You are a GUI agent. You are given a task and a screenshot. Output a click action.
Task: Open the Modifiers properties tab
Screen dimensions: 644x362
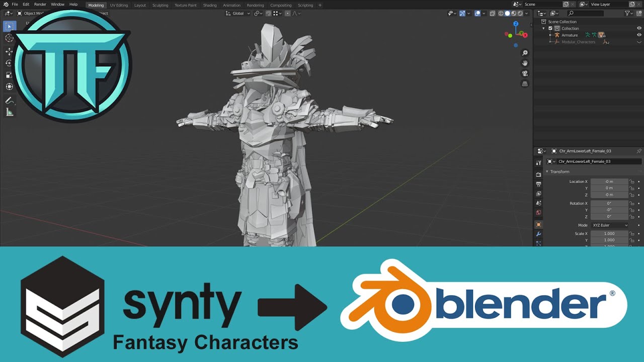coord(539,234)
